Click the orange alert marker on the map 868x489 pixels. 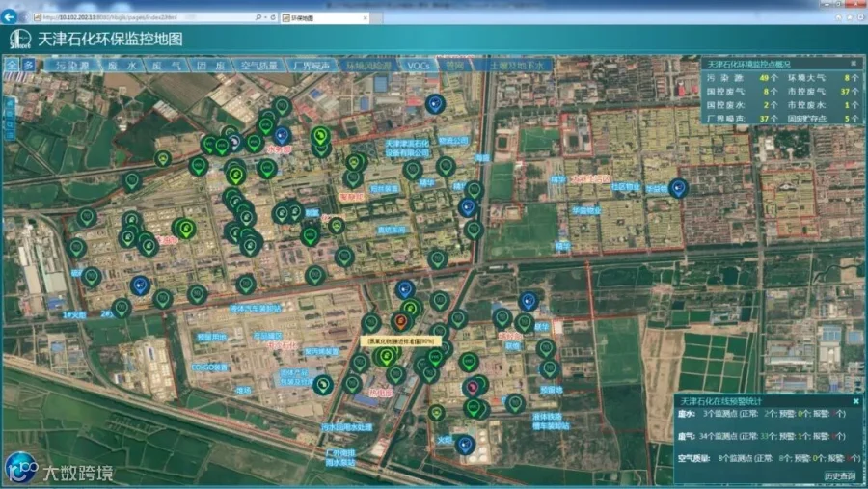pyautogui.click(x=401, y=320)
